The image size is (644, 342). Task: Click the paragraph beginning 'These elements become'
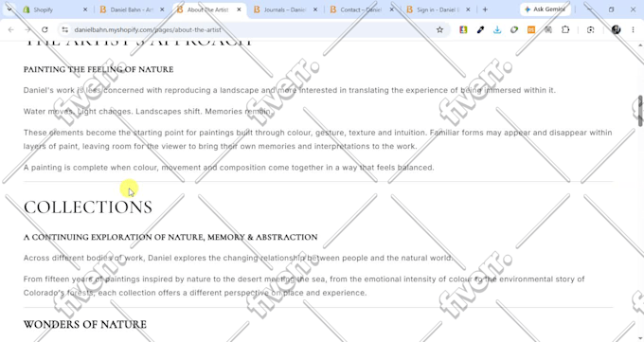(x=318, y=139)
